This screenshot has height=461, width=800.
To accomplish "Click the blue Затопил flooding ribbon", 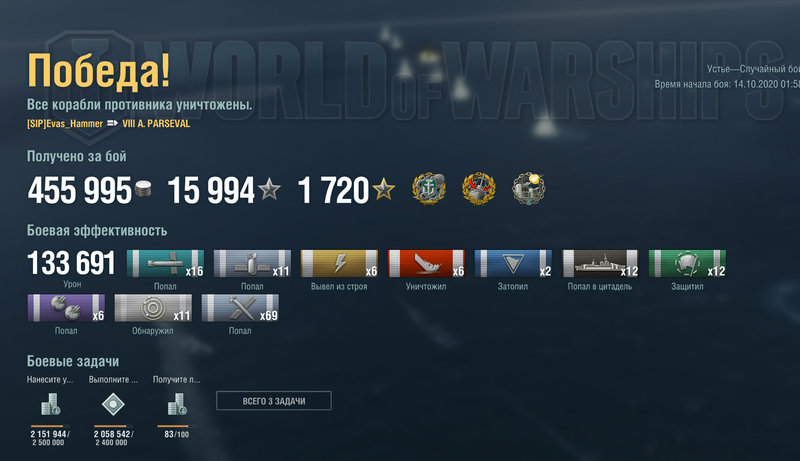I will coord(513,263).
